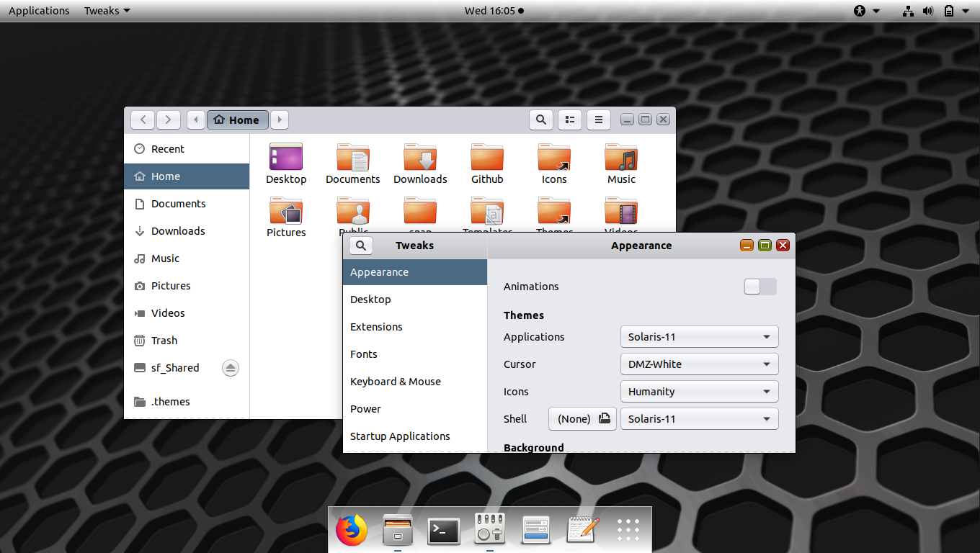Screen dimensions: 980x553
Task: Change the Icons theme from Humanity
Action: click(698, 391)
